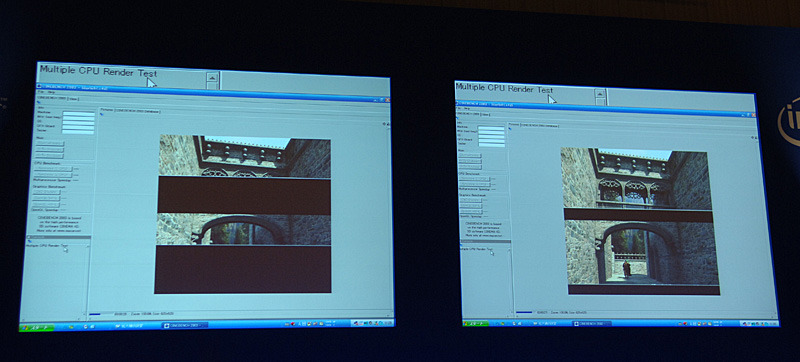Click the blue render progress bar on left screen
The height and width of the screenshot is (362, 800).
pos(95,315)
